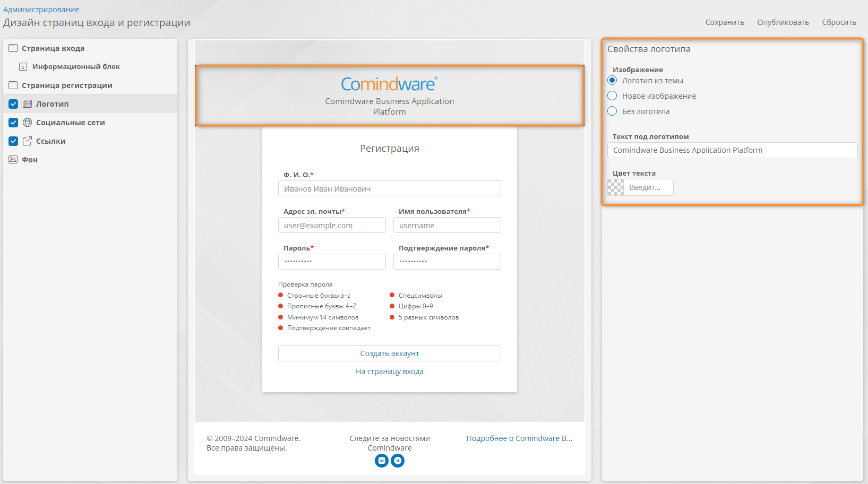Click the Информационный блок info icon
Viewport: 868px width, 484px height.
point(23,67)
